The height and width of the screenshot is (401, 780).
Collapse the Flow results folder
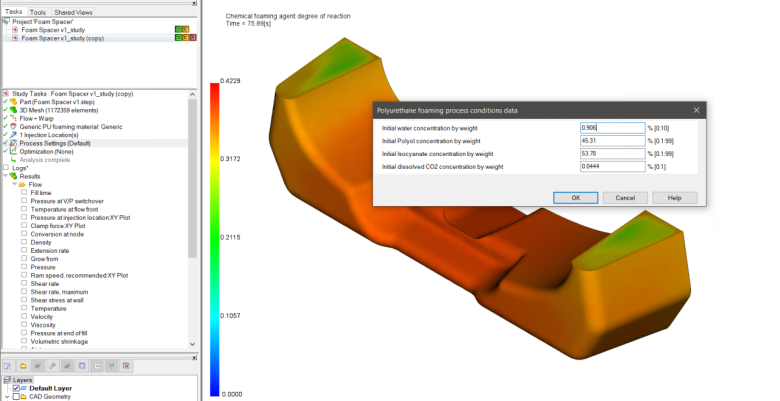(x=15, y=184)
